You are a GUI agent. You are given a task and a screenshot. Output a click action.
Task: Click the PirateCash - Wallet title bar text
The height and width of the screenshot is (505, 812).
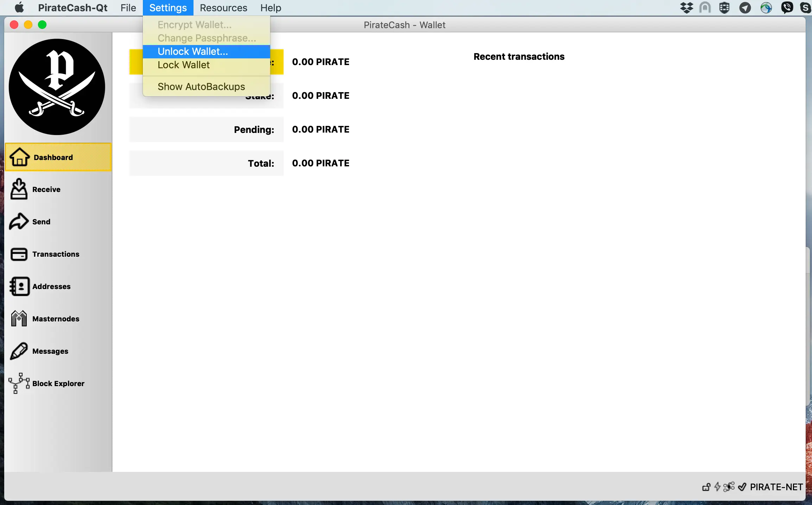coord(405,25)
